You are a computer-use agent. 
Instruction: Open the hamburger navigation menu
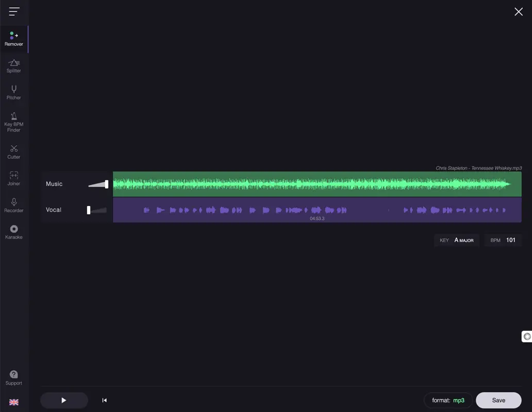tap(13, 12)
